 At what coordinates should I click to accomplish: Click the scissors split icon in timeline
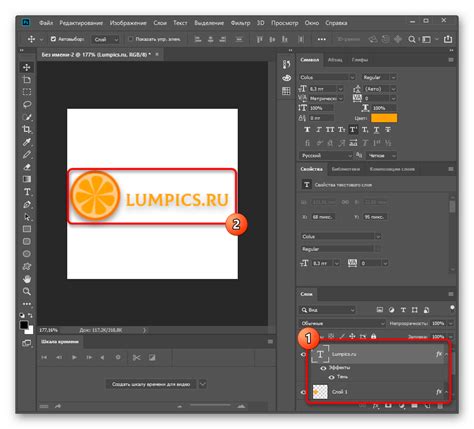tap(136, 358)
